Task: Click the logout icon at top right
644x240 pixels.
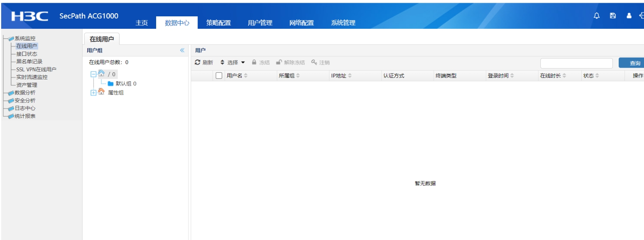Action: 641,16
